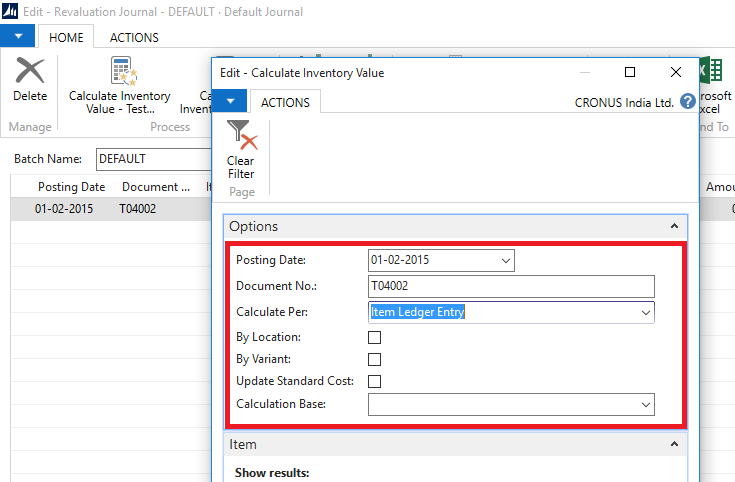Open the ACTIONS tab in main window
This screenshot has height=482, width=735.
[134, 37]
